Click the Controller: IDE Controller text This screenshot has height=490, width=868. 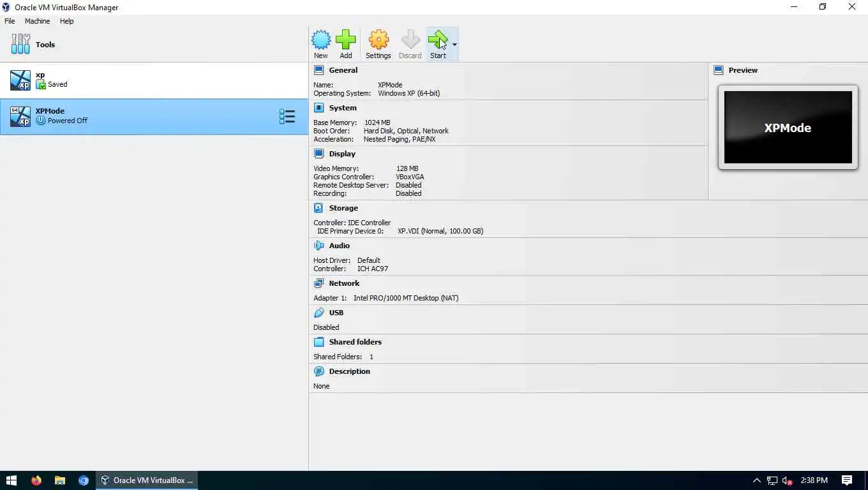352,223
